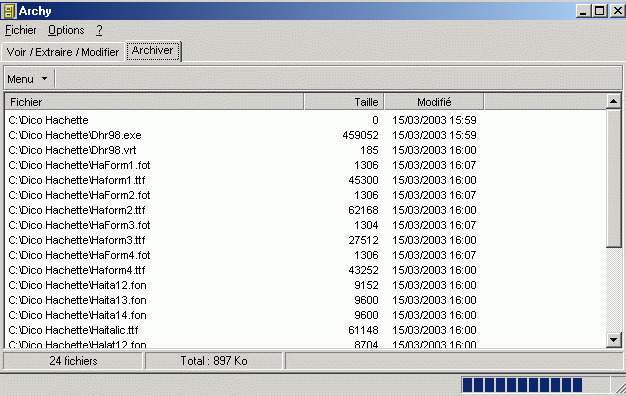This screenshot has width=626, height=396.
Task: Click the size value 27512
Action: pos(363,240)
